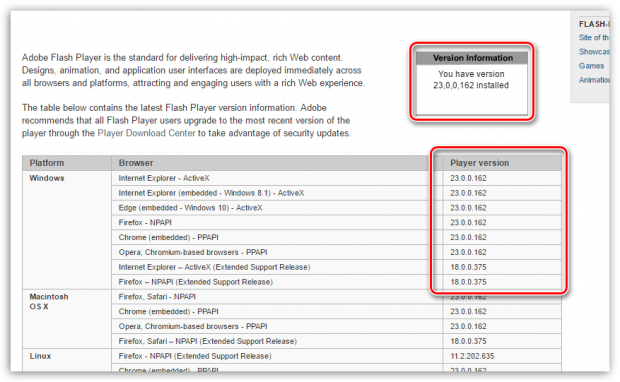Open the 'Site of the' sidebar link
The height and width of the screenshot is (382, 620).
(594, 38)
